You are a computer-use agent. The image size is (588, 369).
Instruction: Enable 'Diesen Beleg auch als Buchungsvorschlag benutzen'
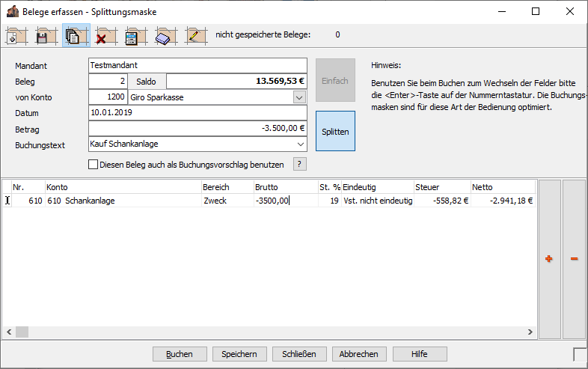[x=94, y=165]
